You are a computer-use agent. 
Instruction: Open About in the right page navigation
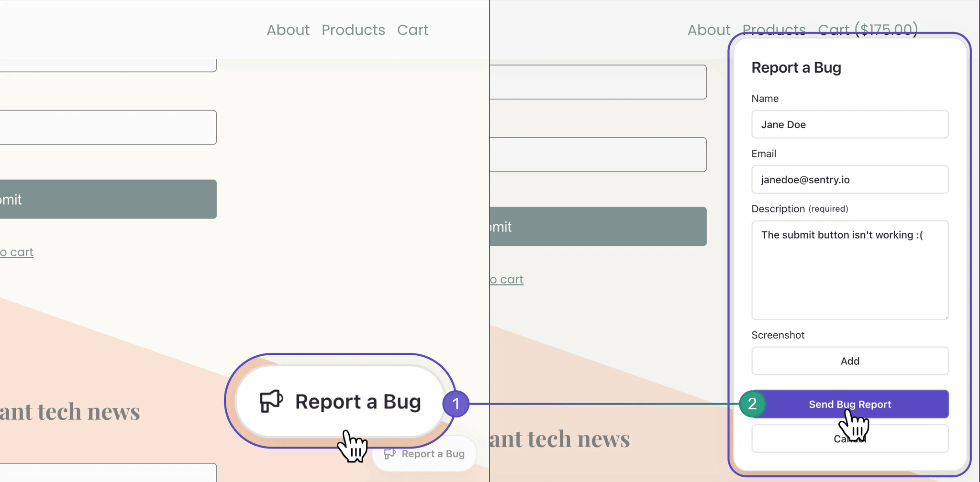pyautogui.click(x=709, y=30)
